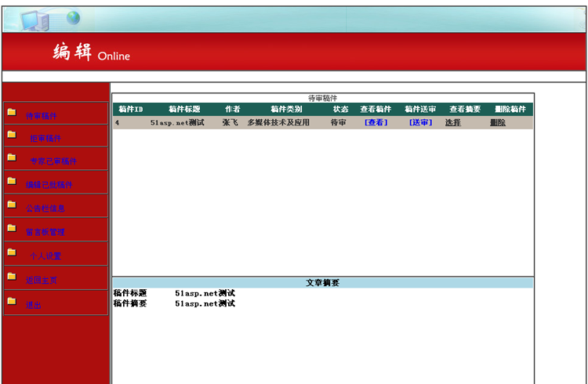588x384 pixels.
Task: Open 留言板管理 in the sidebar
Action: coord(45,232)
